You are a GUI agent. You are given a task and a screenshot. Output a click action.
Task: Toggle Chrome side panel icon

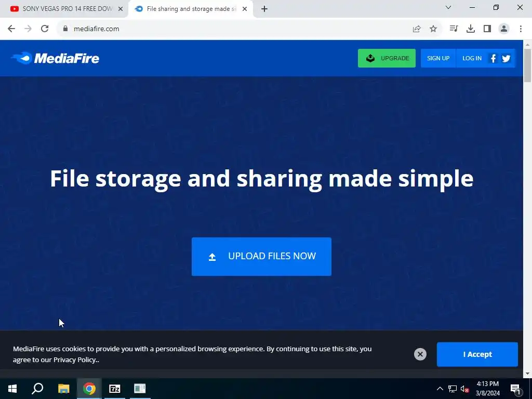point(487,29)
